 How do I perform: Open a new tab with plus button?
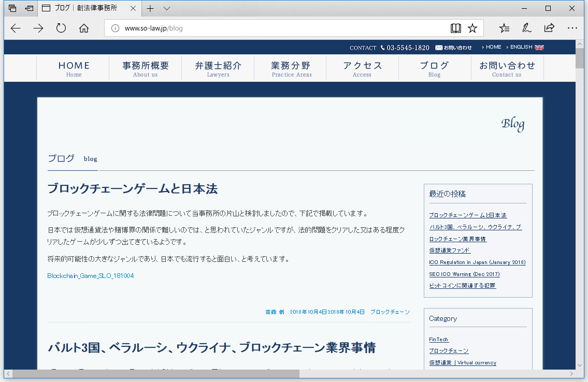pyautogui.click(x=150, y=8)
